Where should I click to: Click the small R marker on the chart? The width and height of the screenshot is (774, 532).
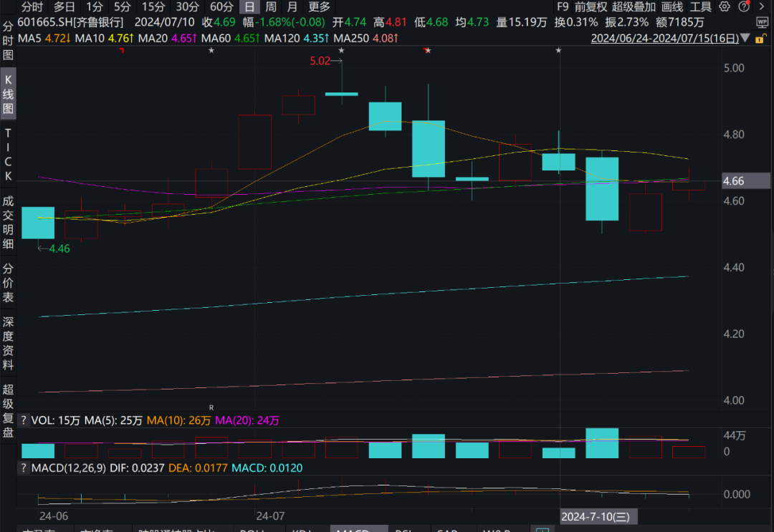point(211,407)
